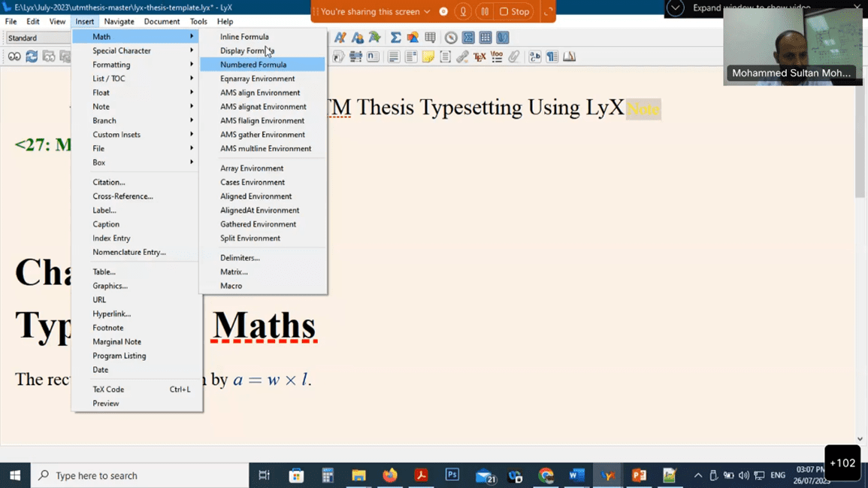Toggle the table editing toolbar button
The image size is (868, 488).
pos(484,37)
